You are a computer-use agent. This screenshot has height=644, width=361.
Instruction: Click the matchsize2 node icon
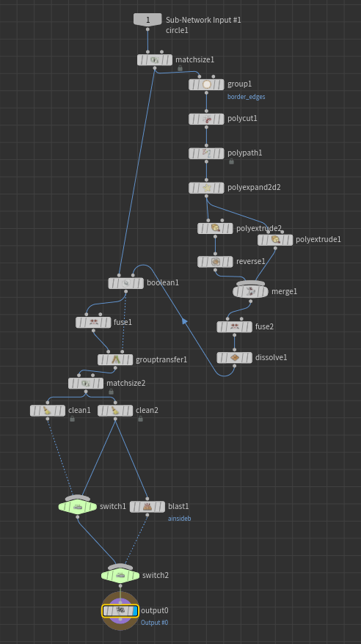pos(86,384)
